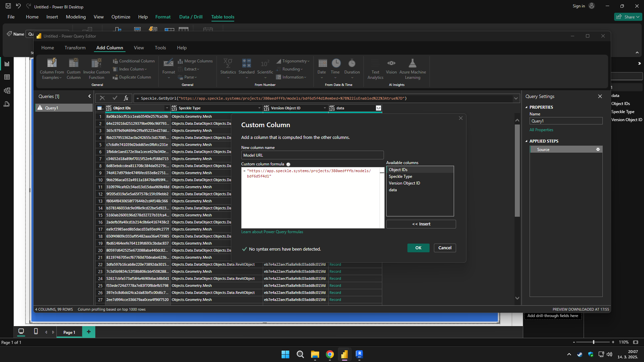This screenshot has height=362, width=644.
Task: Click the Statistics icon
Action: click(228, 63)
